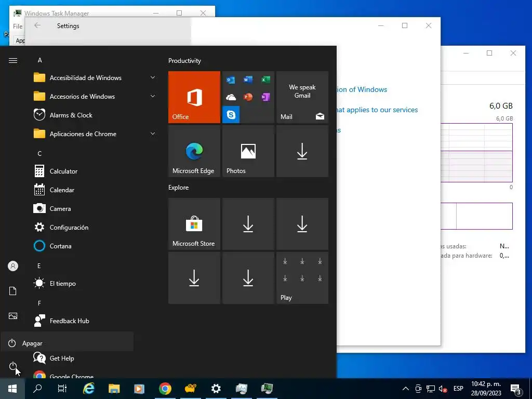Screen dimensions: 532x399
Task: Switch to Settings gear on the taskbar
Action: (x=216, y=389)
